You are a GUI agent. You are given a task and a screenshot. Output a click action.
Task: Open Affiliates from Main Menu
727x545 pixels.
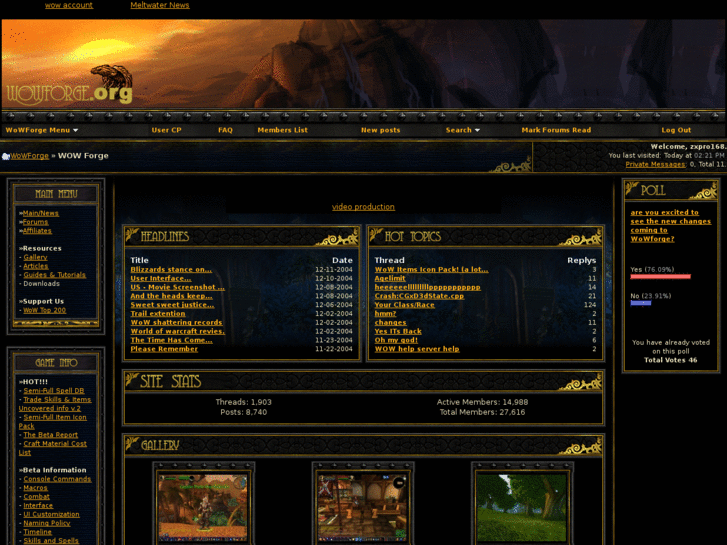point(37,231)
